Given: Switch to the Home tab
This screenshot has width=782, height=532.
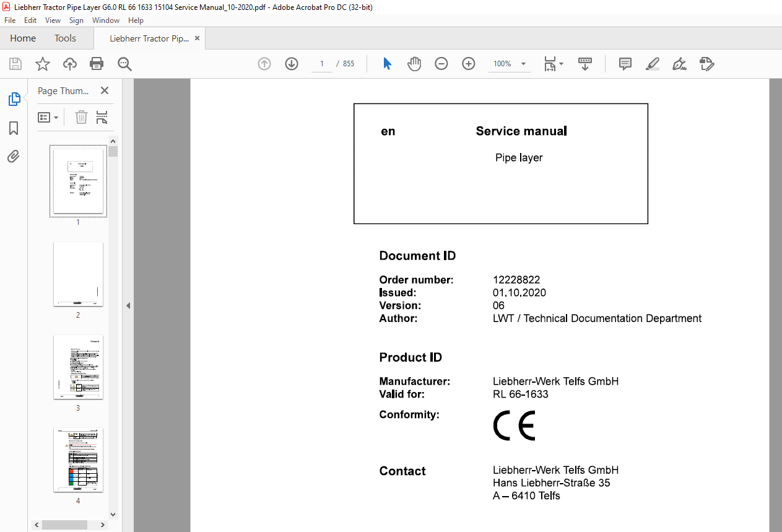Looking at the screenshot, I should coord(23,38).
